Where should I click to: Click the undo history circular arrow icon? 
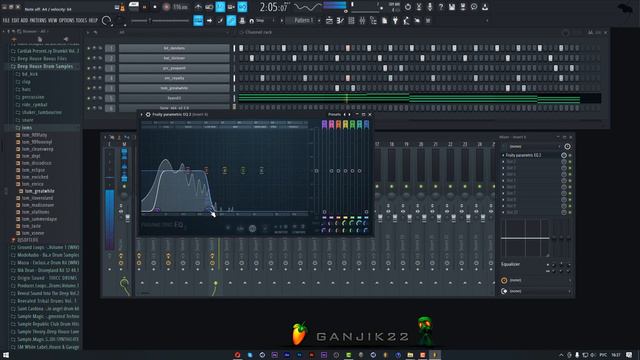tap(408, 7)
